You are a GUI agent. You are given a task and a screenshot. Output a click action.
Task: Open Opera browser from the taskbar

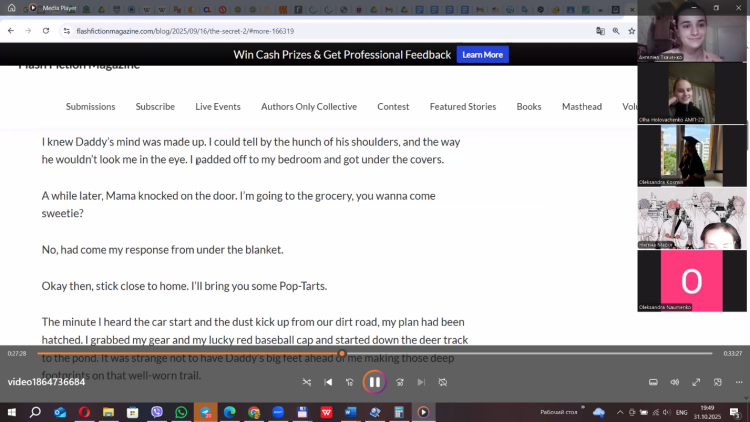coord(84,412)
